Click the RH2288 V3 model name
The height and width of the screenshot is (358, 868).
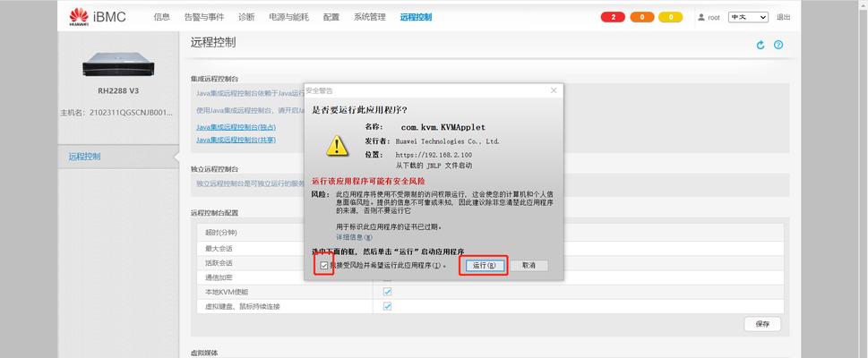click(118, 90)
